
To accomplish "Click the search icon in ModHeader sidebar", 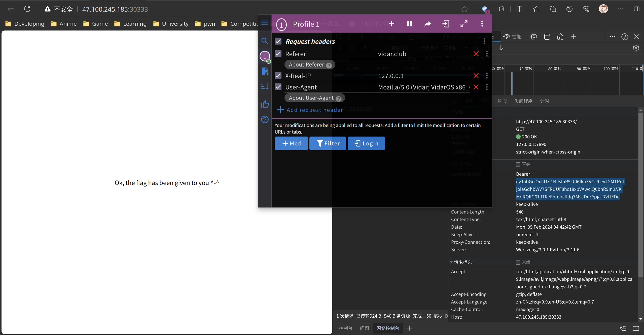I will [x=265, y=41].
